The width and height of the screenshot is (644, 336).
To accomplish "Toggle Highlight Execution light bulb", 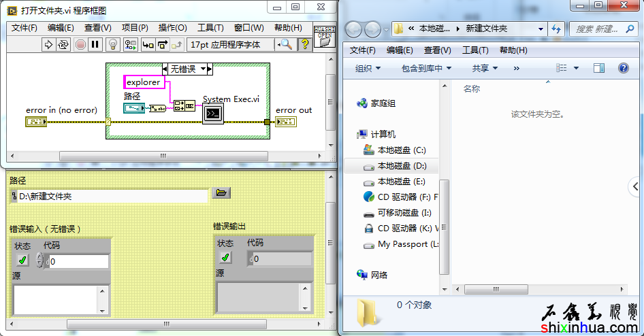I will [x=113, y=44].
